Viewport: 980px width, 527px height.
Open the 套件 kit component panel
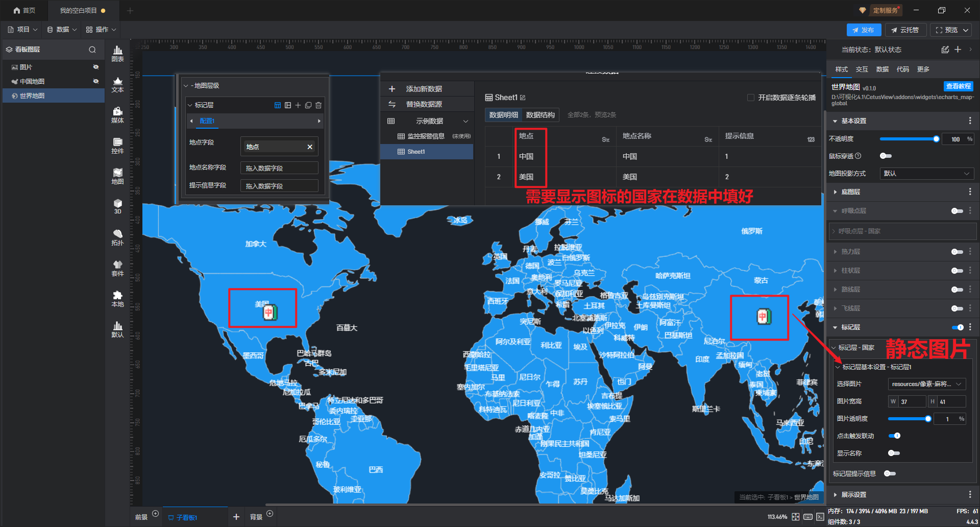117,268
